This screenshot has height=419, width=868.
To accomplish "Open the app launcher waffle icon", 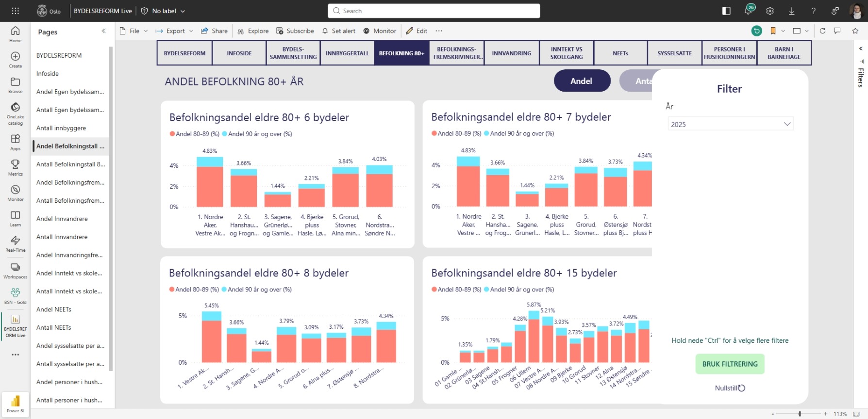I will 16,11.
